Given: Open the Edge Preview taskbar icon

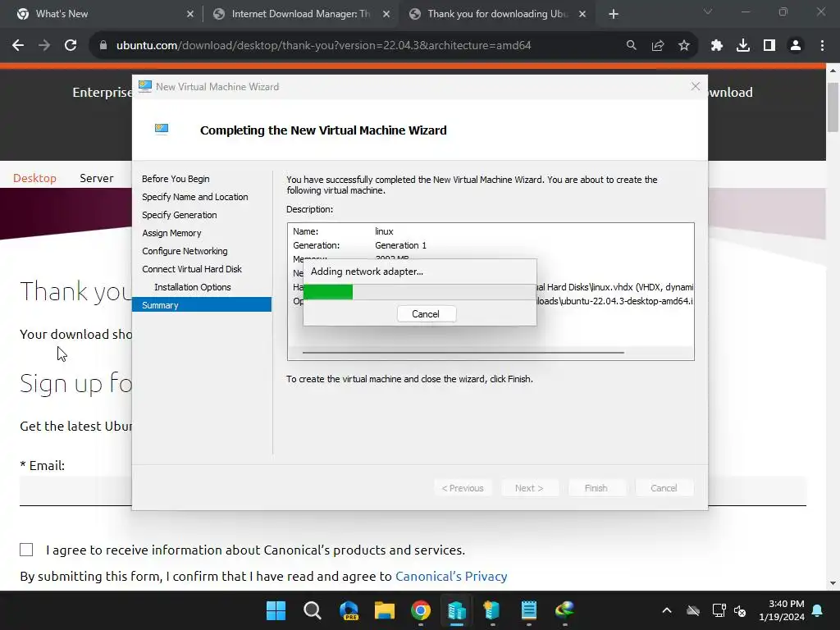Looking at the screenshot, I should tap(349, 610).
